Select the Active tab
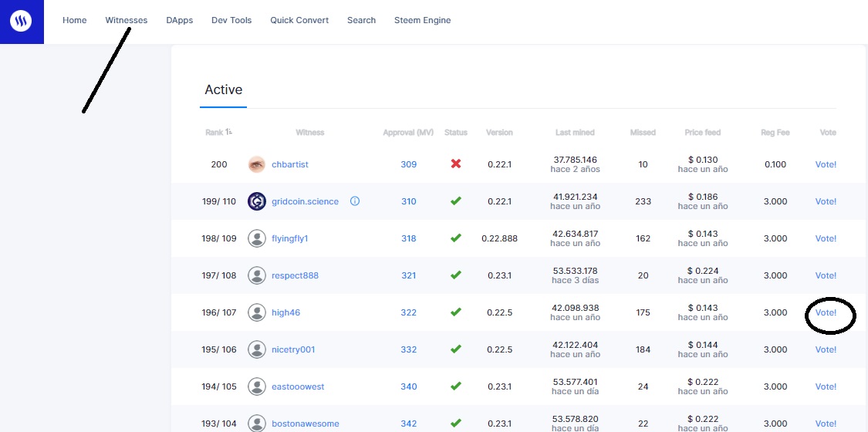Viewport: 868px width, 432px height. point(223,89)
